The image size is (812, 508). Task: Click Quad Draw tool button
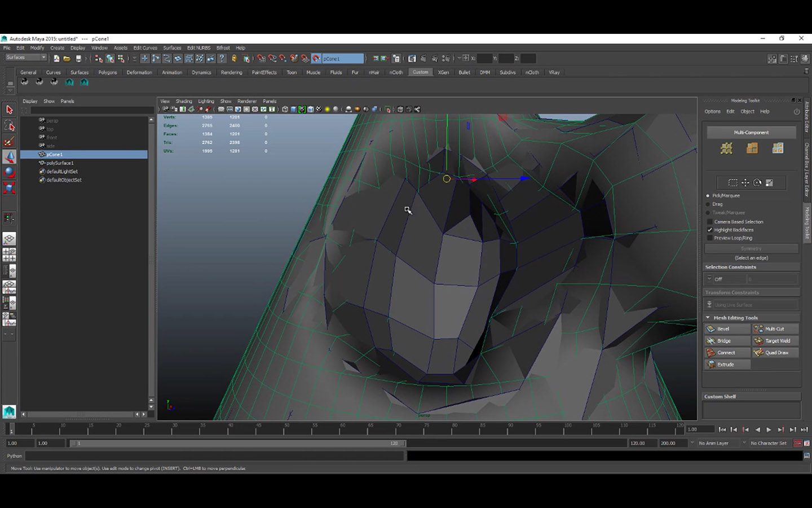point(775,352)
